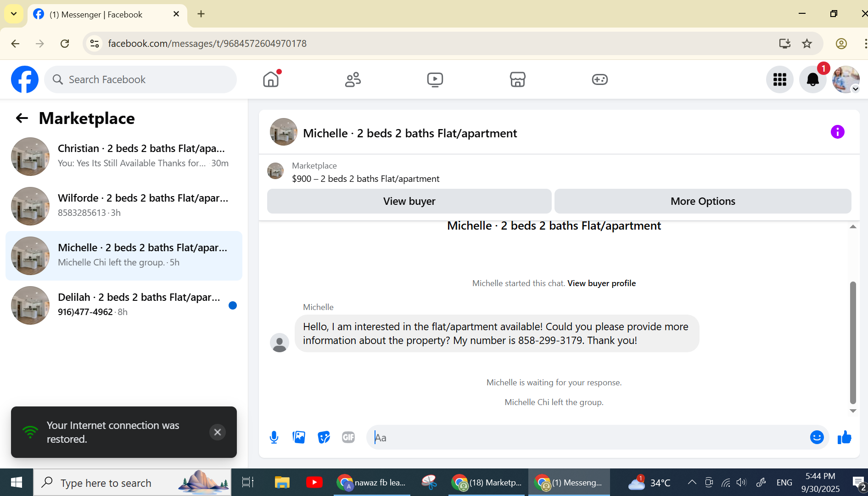Choose a sticker icon in composer
This screenshot has height=496, width=868.
324,438
